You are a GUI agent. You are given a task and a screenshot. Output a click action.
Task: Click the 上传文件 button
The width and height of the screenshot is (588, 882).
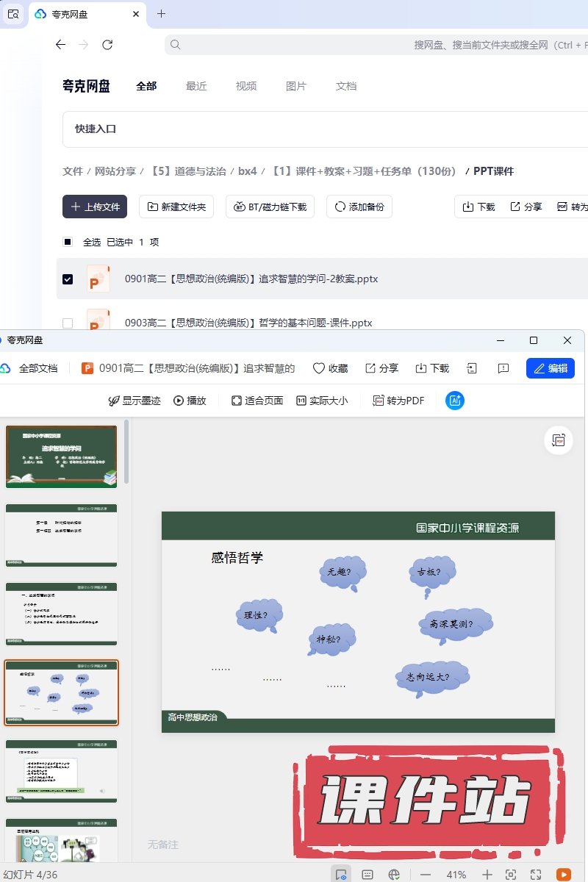pyautogui.click(x=95, y=207)
